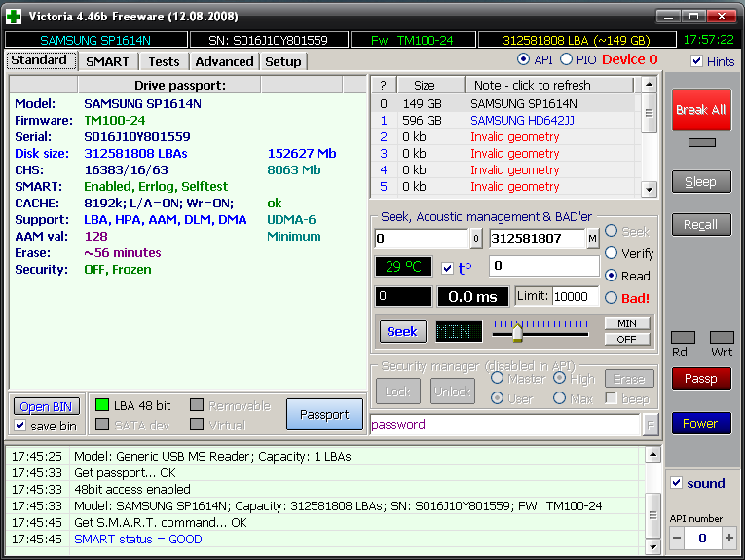Select the Bad! radio option

click(611, 298)
